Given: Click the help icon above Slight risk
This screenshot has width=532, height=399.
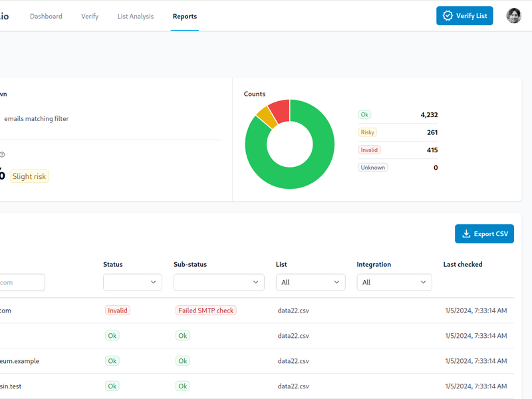Looking at the screenshot, I should coord(2,154).
